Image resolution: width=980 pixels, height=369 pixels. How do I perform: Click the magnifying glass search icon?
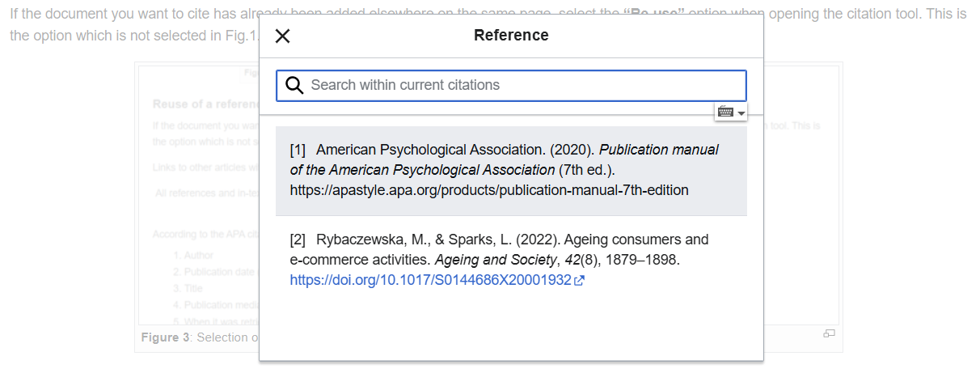coord(294,85)
